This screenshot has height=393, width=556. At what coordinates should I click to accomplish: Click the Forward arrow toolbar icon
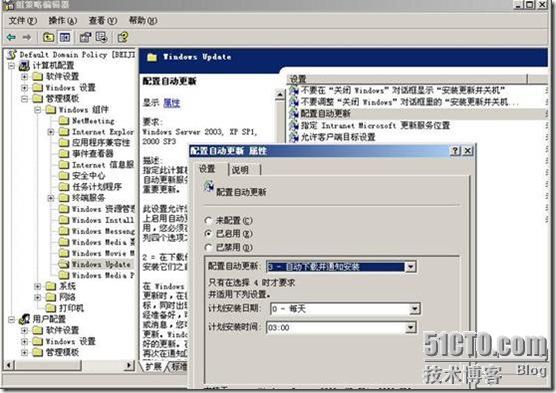(27, 37)
